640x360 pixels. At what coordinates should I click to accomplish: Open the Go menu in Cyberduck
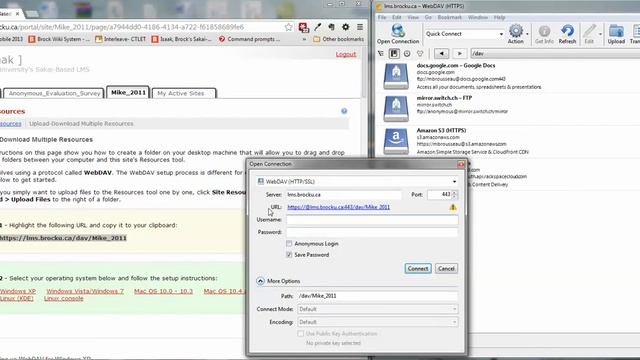coord(428,18)
